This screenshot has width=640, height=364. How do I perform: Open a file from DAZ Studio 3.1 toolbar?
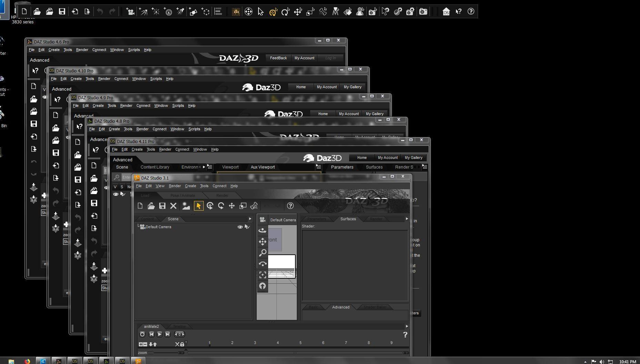click(x=151, y=206)
